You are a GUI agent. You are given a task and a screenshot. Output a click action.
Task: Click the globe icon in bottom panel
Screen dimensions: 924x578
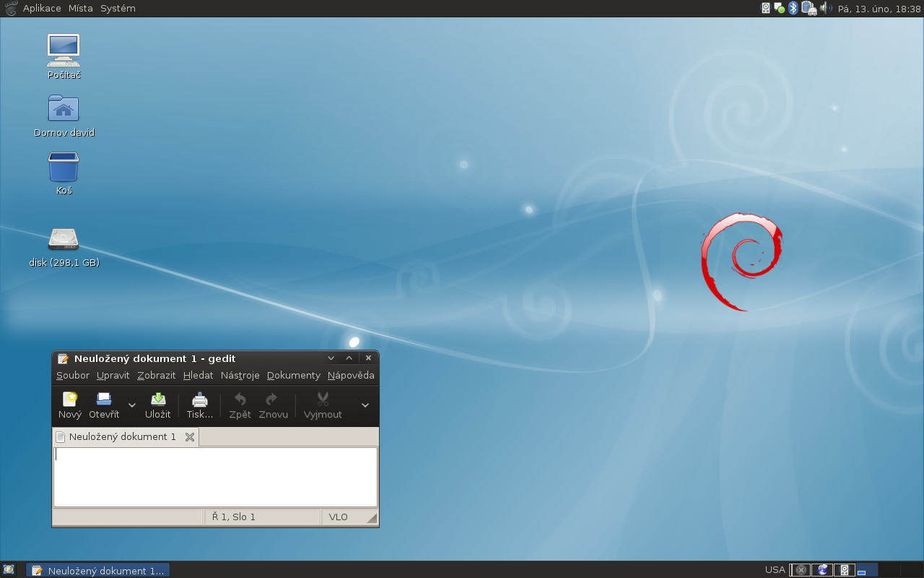[x=822, y=569]
